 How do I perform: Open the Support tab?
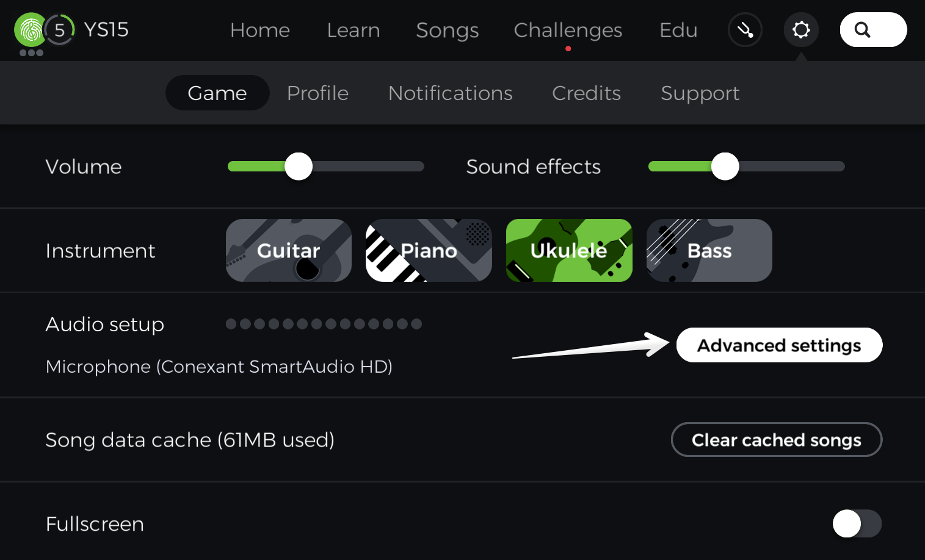700,93
